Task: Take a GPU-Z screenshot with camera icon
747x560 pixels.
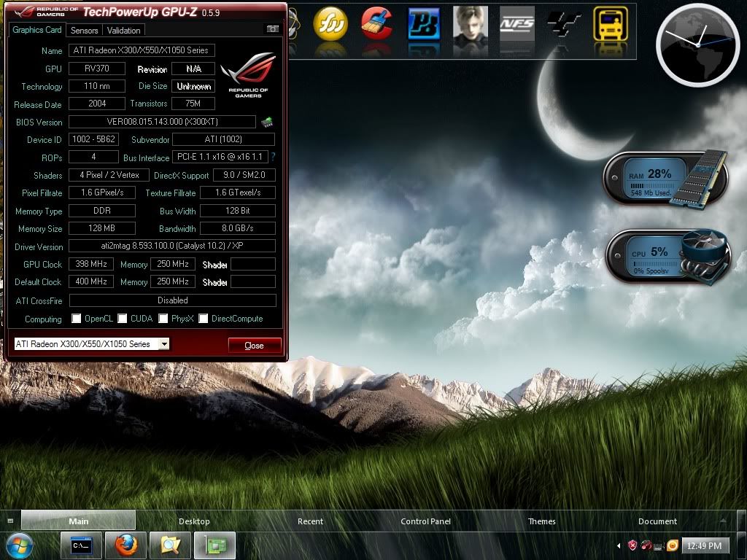Action: (x=273, y=29)
